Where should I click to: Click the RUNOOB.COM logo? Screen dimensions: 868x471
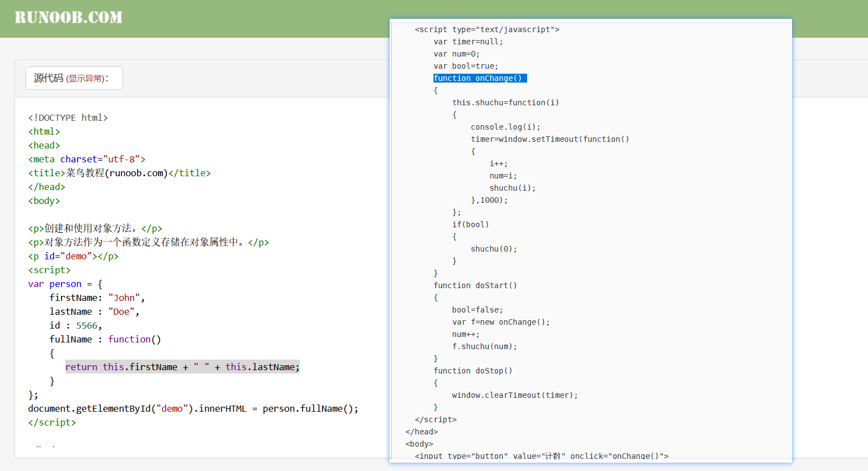[68, 18]
